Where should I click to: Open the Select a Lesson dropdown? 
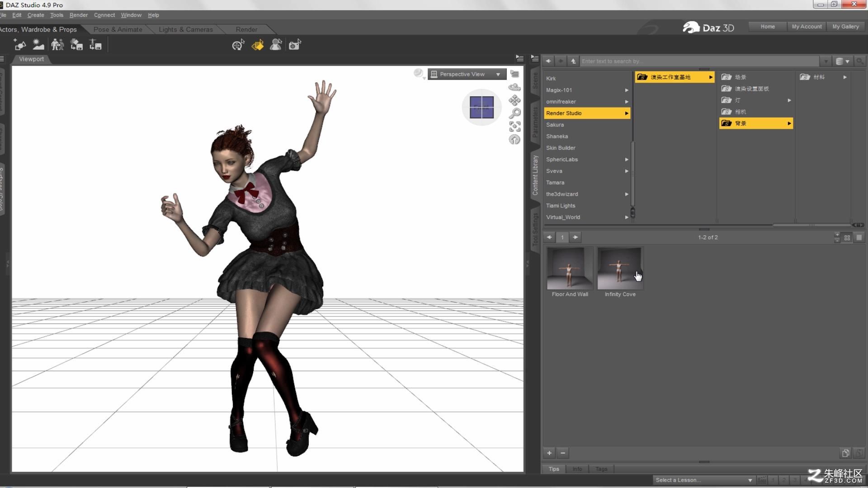click(x=704, y=480)
